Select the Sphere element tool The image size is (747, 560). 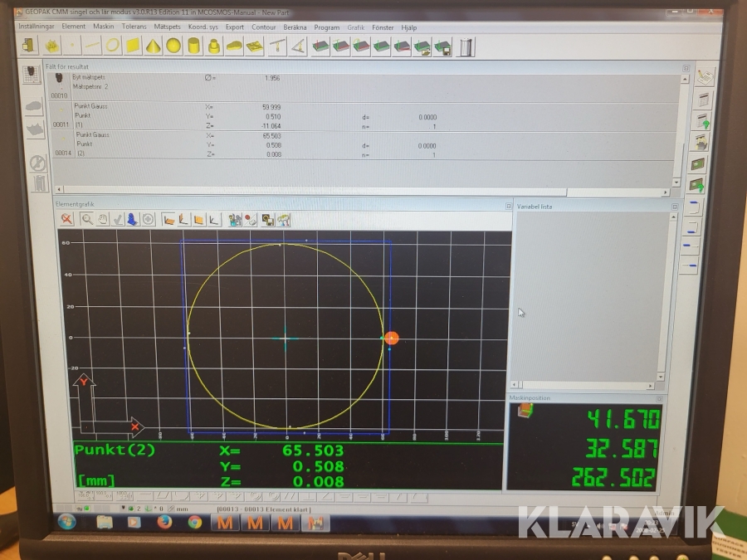(173, 46)
